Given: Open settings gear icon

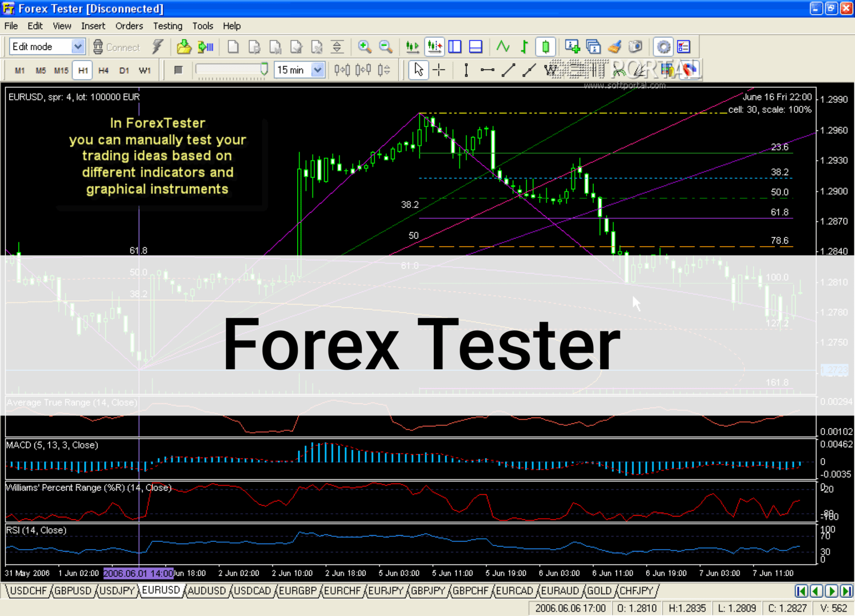Looking at the screenshot, I should [x=664, y=47].
